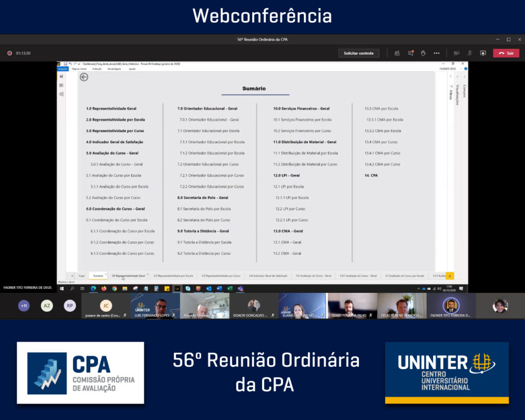
Task: Open Power BI Model view icon
Action: 62,94
